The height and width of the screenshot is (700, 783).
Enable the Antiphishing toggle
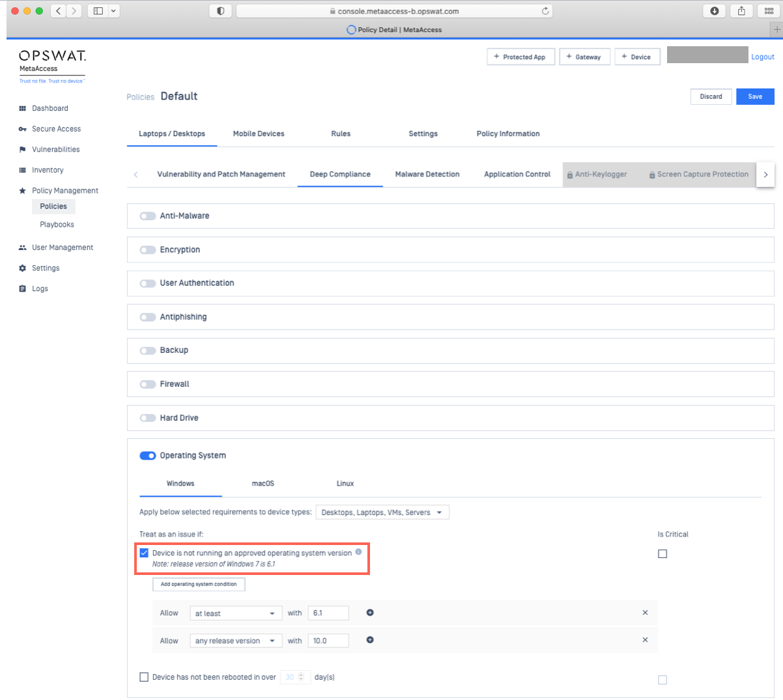[148, 317]
